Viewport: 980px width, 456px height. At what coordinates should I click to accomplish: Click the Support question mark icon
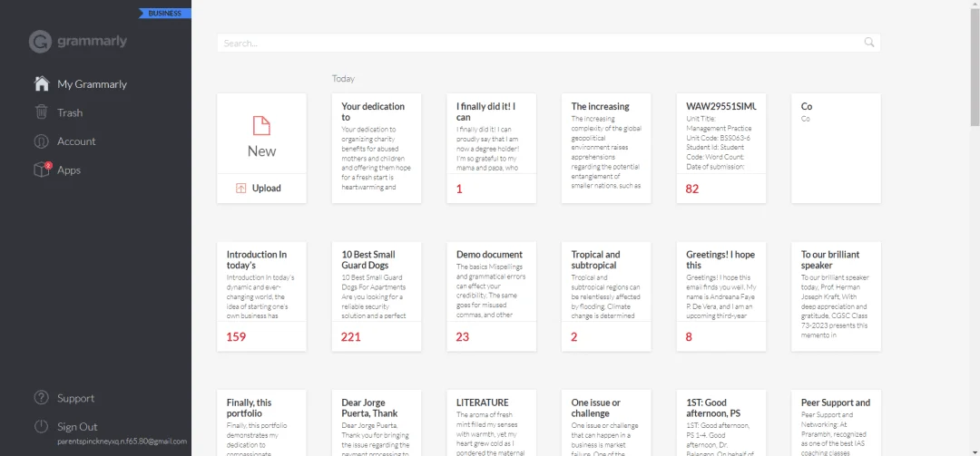(x=41, y=398)
